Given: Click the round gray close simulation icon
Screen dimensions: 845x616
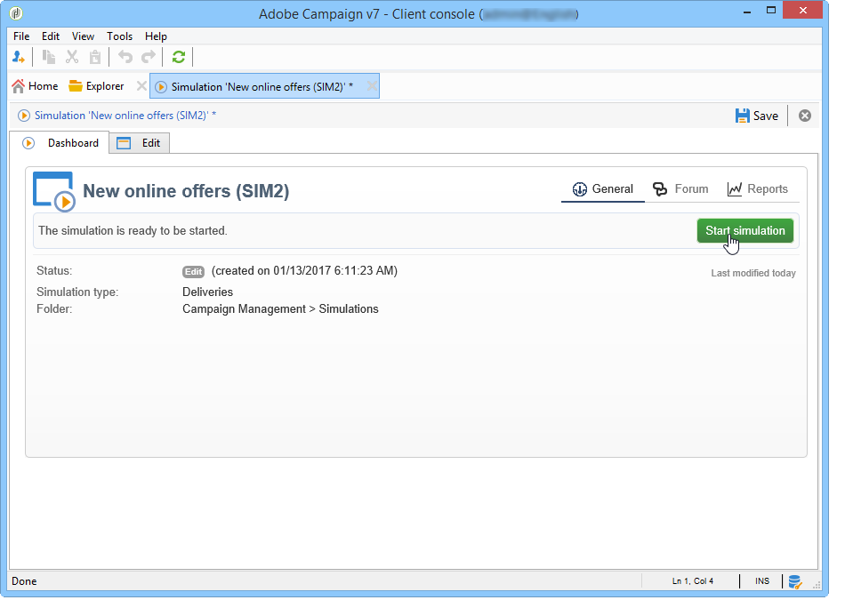Looking at the screenshot, I should tap(805, 116).
